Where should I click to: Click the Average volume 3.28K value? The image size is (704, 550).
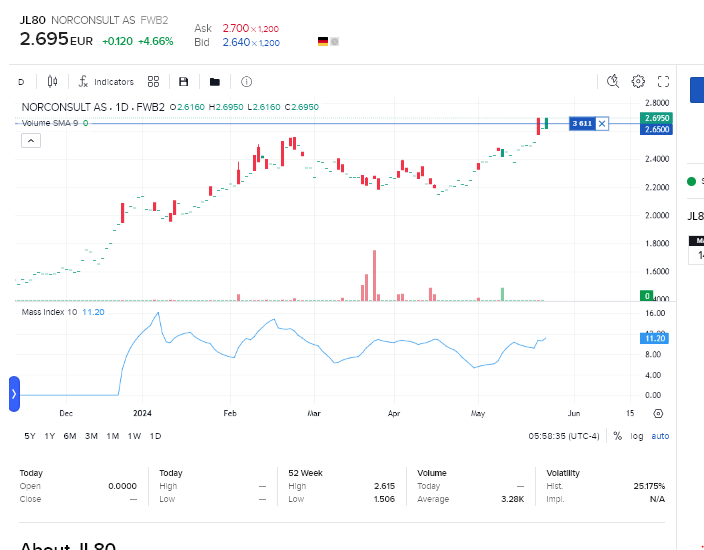(x=512, y=499)
